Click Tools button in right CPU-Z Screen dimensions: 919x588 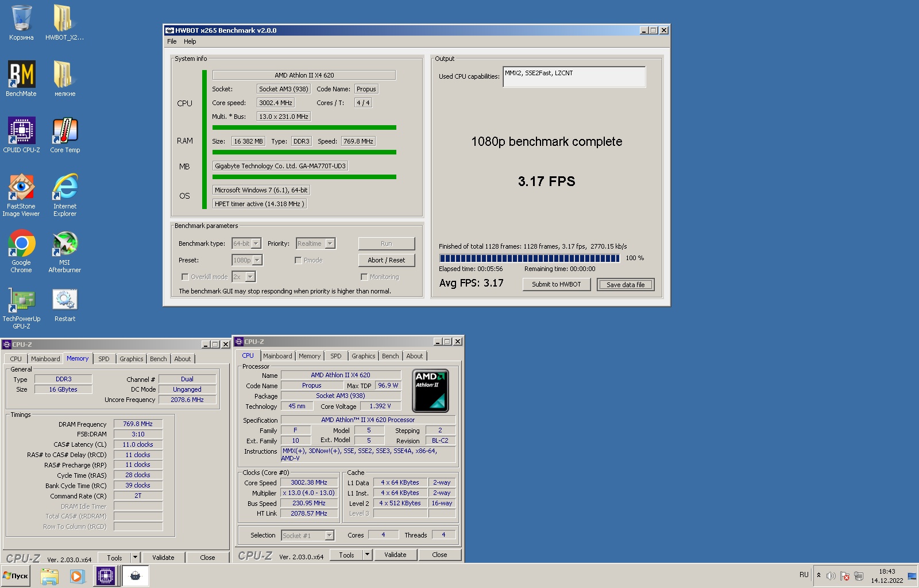pos(346,555)
